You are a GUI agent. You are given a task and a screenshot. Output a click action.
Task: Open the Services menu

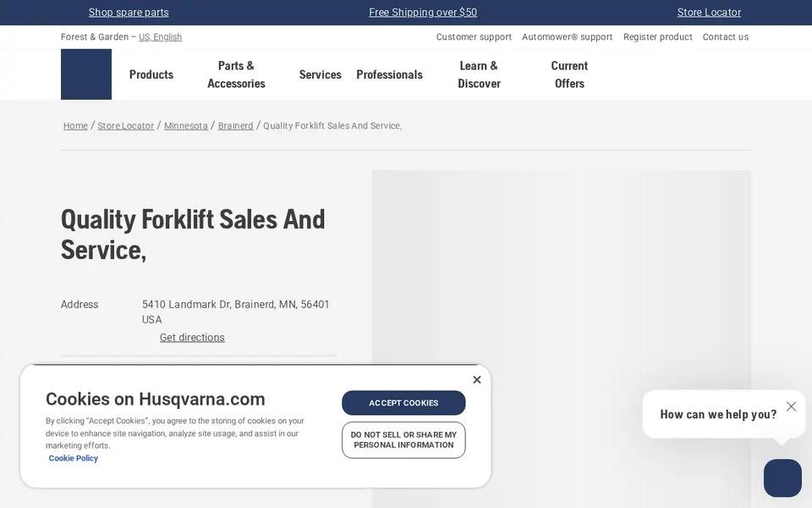[x=320, y=75]
